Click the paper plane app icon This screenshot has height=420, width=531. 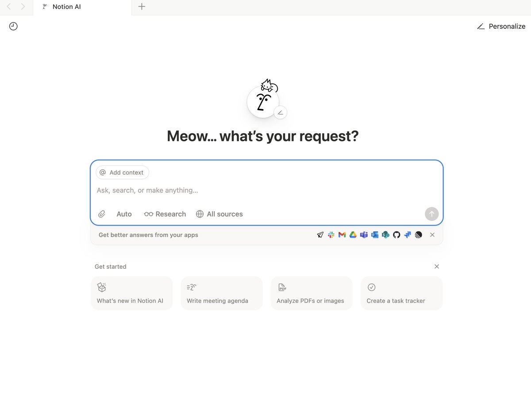coord(320,235)
